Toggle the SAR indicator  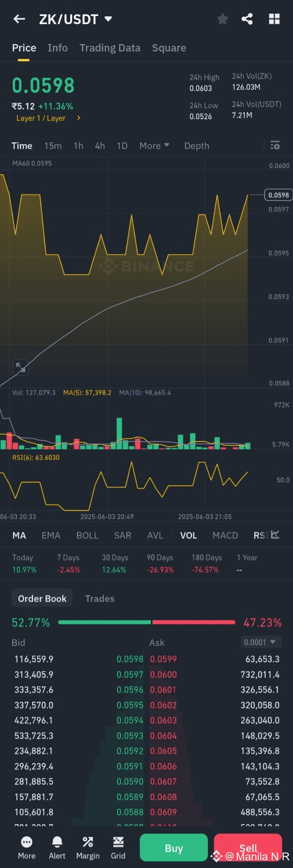[x=123, y=535]
